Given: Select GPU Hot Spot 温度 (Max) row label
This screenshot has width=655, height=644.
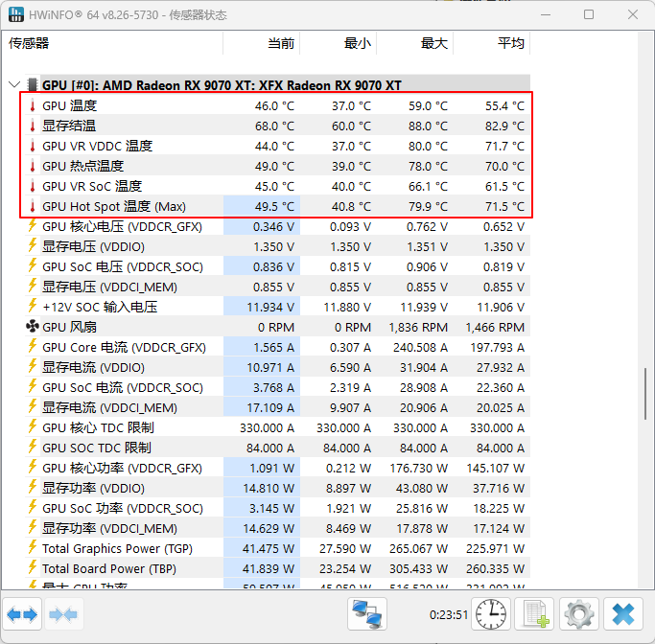Looking at the screenshot, I should pos(114,207).
